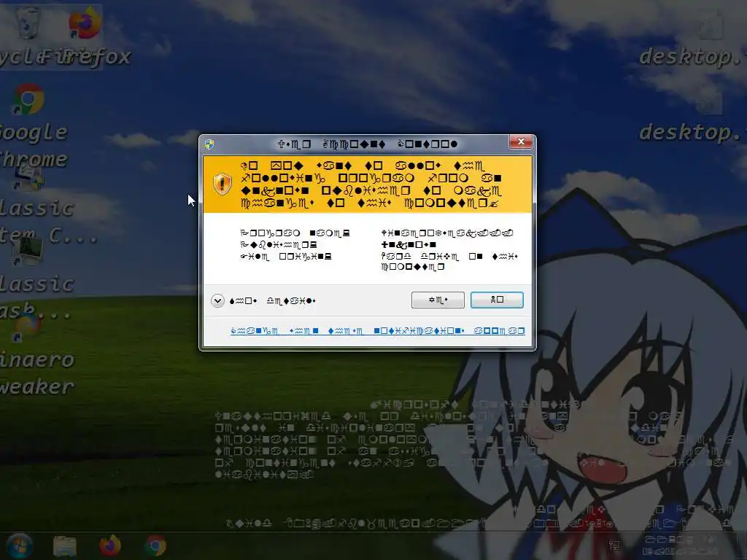Select the Classic Task... desktop shortcut icon

[x=28, y=251]
